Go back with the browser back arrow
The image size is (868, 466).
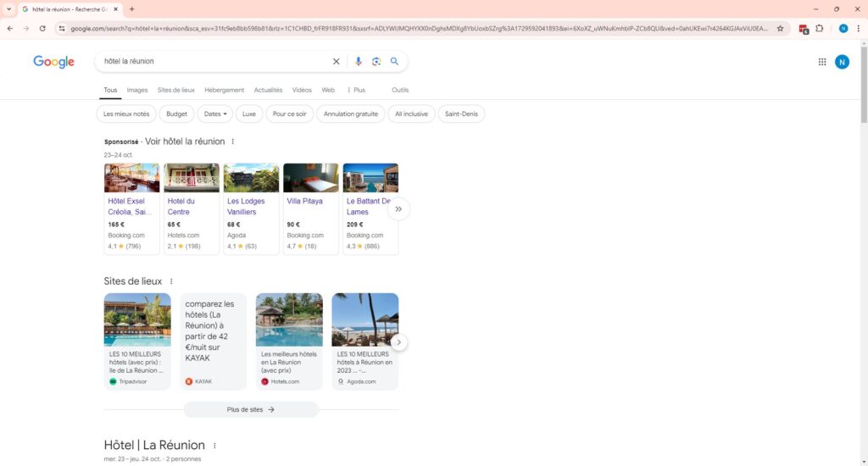(x=10, y=28)
